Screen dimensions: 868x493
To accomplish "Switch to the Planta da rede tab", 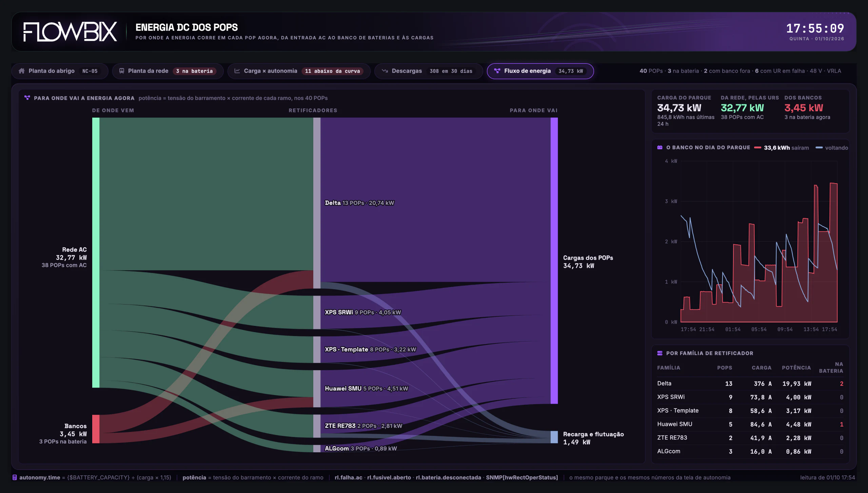I will [168, 71].
